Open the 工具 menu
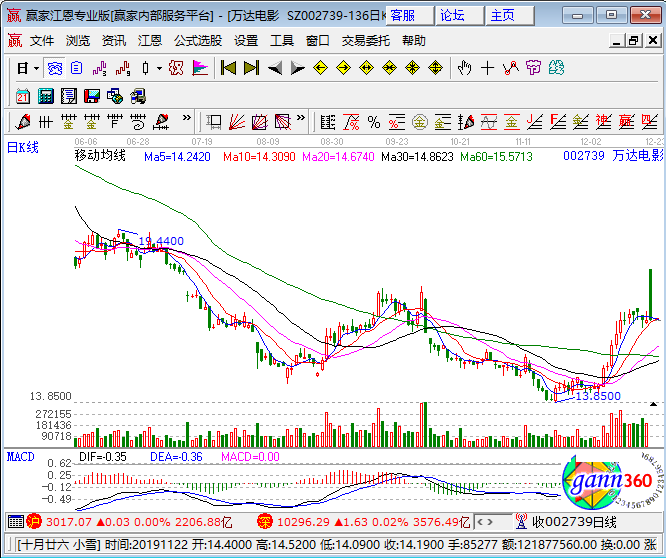Screen dimensions: 666x558 point(282,41)
